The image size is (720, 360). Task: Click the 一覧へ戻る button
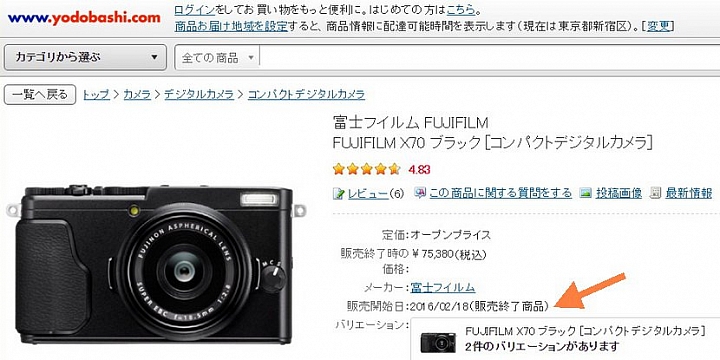(x=40, y=95)
